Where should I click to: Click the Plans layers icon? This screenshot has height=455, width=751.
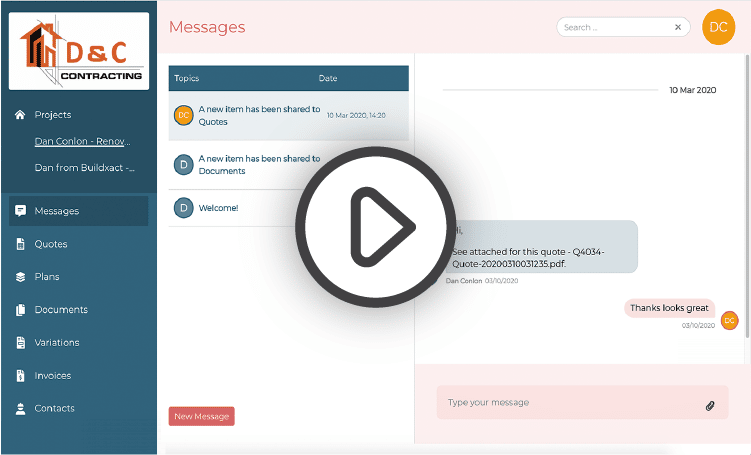pyautogui.click(x=20, y=277)
